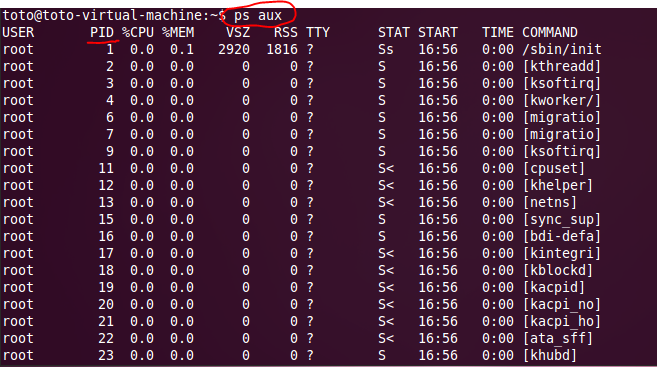The width and height of the screenshot is (657, 367).
Task: Click the 0:00 time of kacpid row
Action: coord(498,287)
